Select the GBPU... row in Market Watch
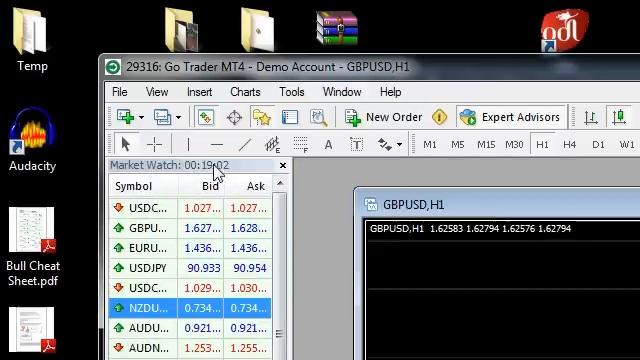 190,228
